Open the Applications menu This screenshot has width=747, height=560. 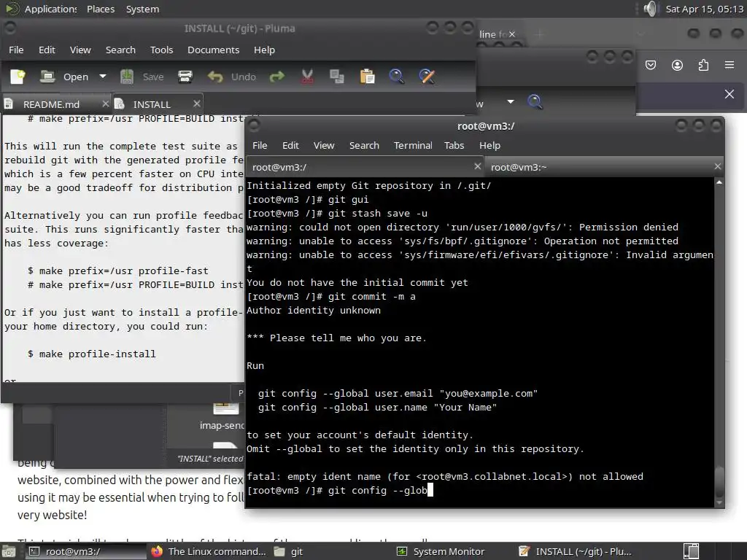coord(42,9)
